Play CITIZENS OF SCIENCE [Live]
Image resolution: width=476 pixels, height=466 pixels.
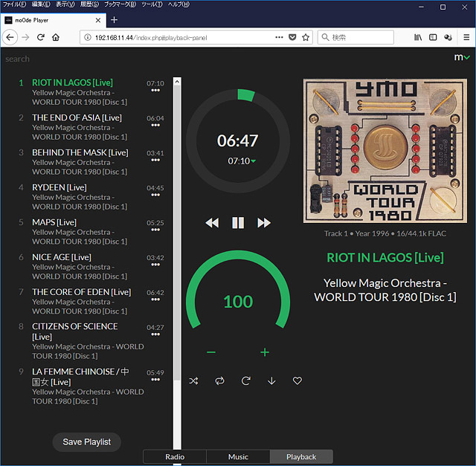(75, 331)
